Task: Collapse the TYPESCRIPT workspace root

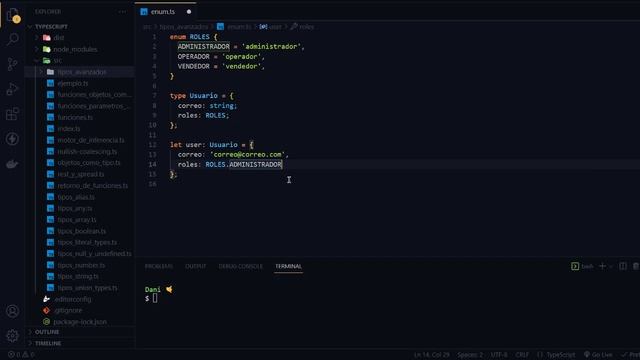Action: [x=30, y=27]
